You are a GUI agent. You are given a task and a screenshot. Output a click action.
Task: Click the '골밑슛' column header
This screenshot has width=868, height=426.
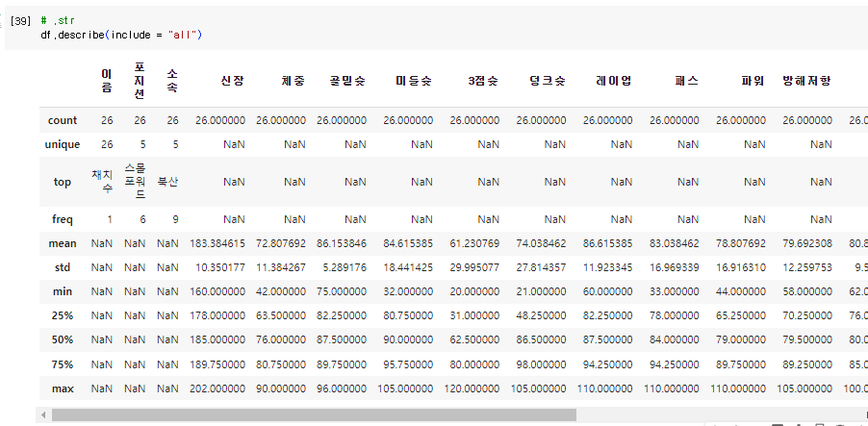[347, 81]
